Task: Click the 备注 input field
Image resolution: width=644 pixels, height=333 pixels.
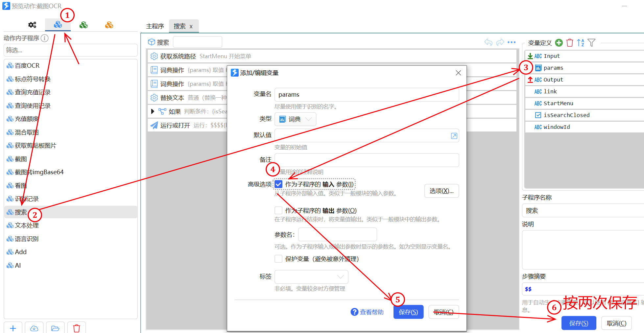Action: tap(367, 160)
